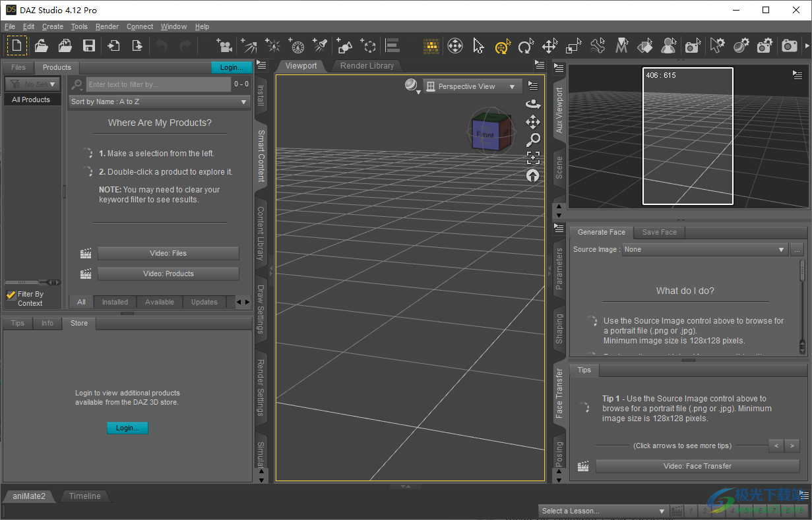812x520 pixels.
Task: Disable the Filter By Context checkbox
Action: tap(11, 294)
